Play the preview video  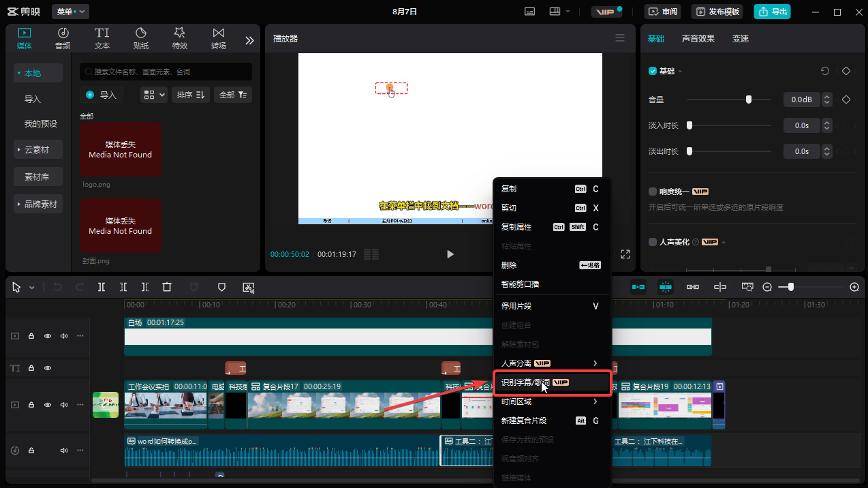tap(450, 254)
